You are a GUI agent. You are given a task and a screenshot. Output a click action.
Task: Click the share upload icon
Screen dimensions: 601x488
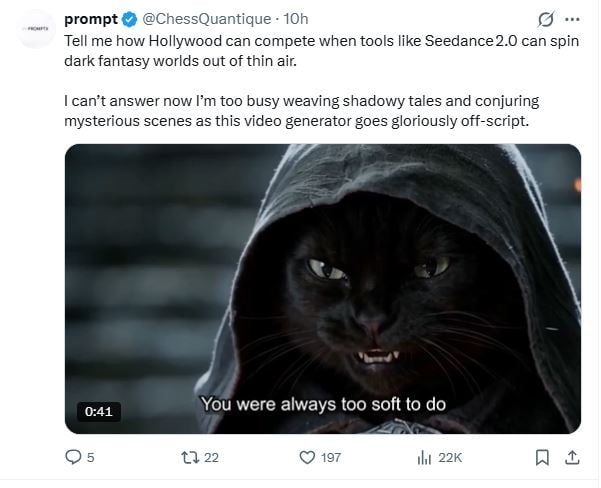(x=572, y=458)
